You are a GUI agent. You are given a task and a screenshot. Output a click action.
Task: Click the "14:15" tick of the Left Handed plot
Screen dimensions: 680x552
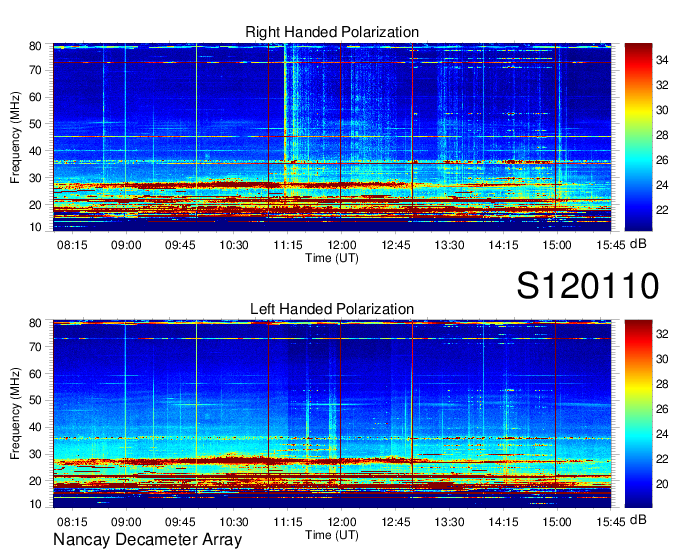503,522
